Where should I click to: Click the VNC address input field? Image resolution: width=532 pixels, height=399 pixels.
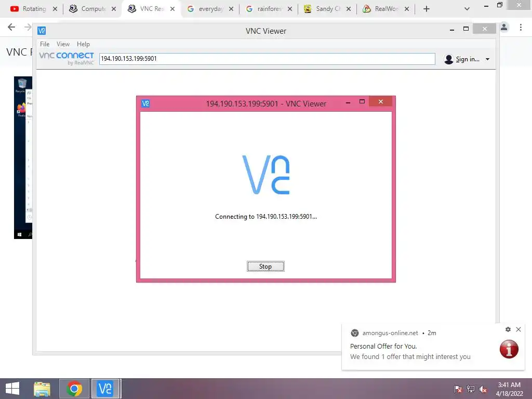[267, 59]
